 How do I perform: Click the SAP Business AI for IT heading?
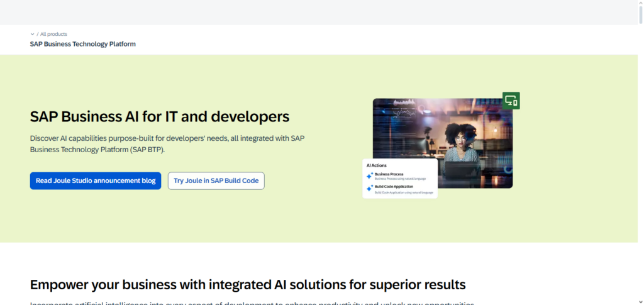pyautogui.click(x=160, y=116)
